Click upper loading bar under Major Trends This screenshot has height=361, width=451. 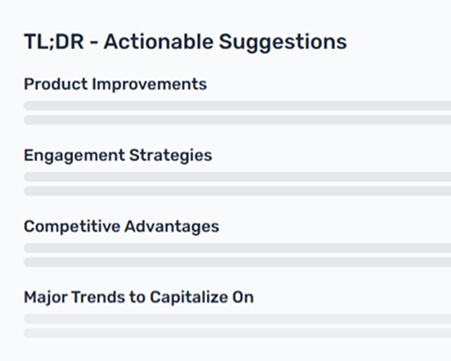click(237, 319)
